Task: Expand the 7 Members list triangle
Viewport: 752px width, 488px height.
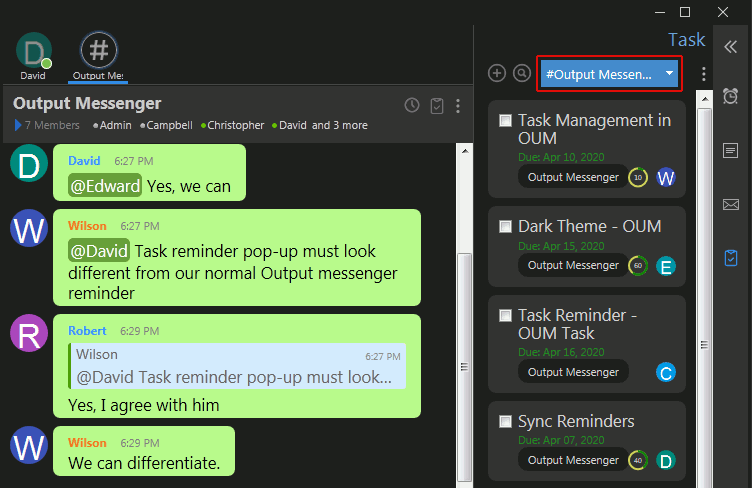Action: (x=18, y=125)
